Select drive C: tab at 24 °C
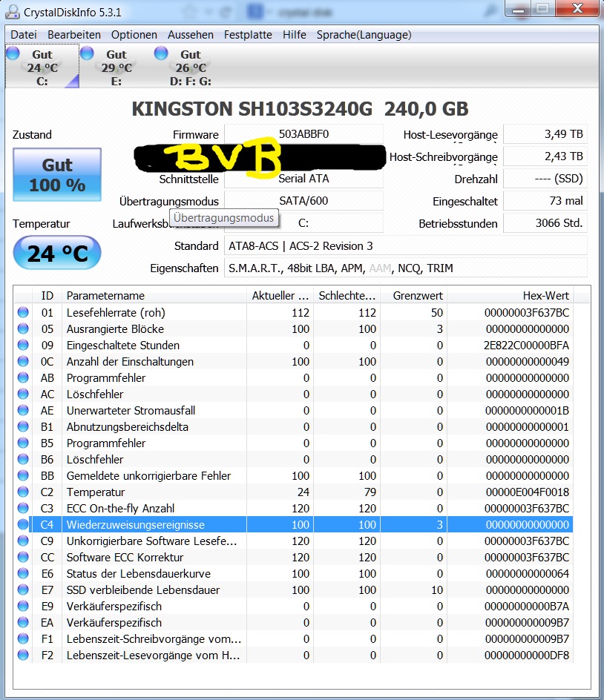The width and height of the screenshot is (604, 700). click(42, 67)
